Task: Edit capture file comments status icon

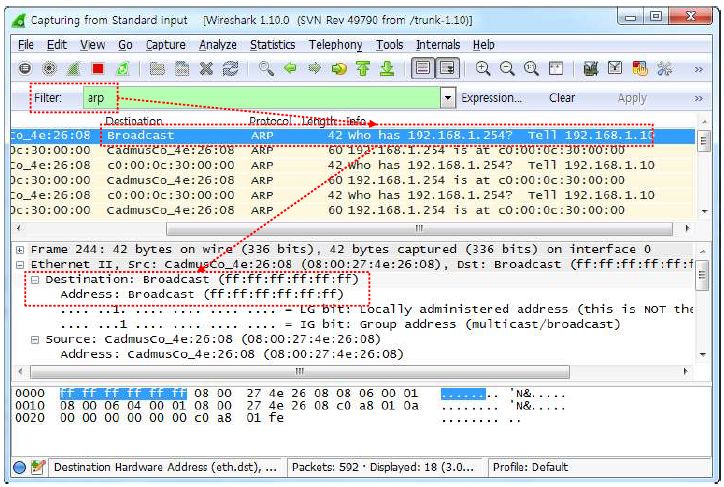Action: pos(38,467)
